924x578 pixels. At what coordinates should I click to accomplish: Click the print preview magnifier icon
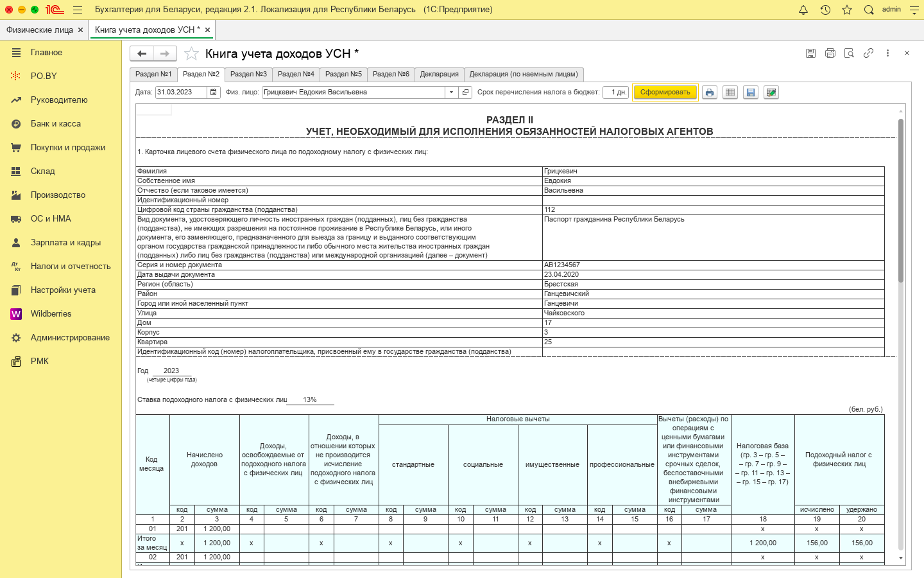click(x=849, y=53)
